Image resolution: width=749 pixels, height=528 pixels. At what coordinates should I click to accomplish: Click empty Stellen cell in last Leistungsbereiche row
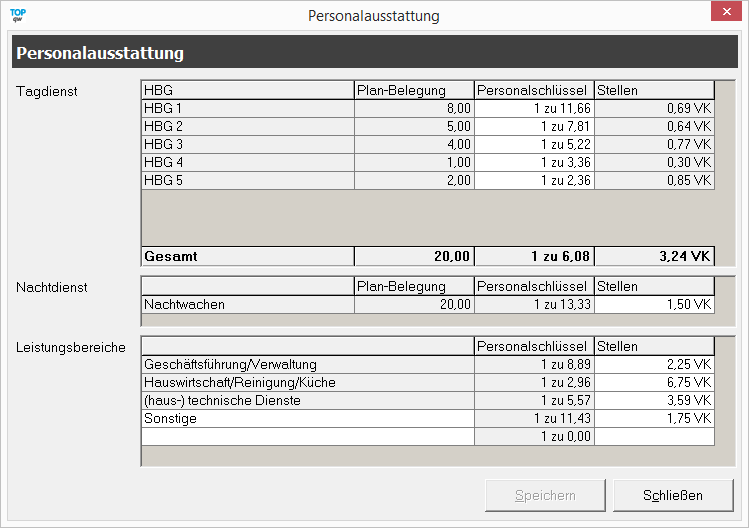click(x=654, y=436)
